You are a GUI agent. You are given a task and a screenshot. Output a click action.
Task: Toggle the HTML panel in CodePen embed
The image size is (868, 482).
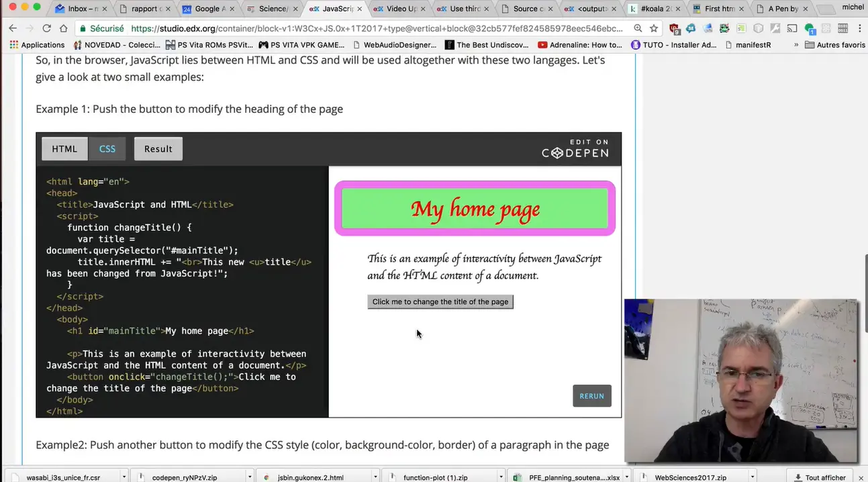(64, 149)
